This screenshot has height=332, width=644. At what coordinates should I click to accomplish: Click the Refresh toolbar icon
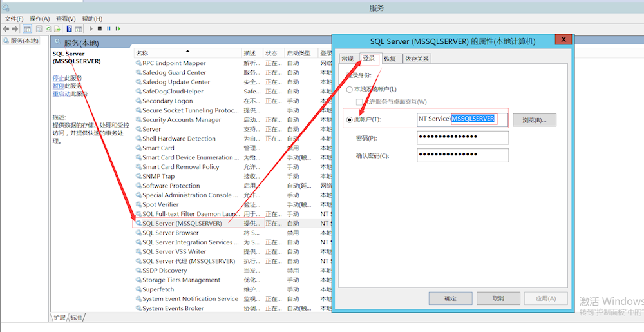(48, 29)
